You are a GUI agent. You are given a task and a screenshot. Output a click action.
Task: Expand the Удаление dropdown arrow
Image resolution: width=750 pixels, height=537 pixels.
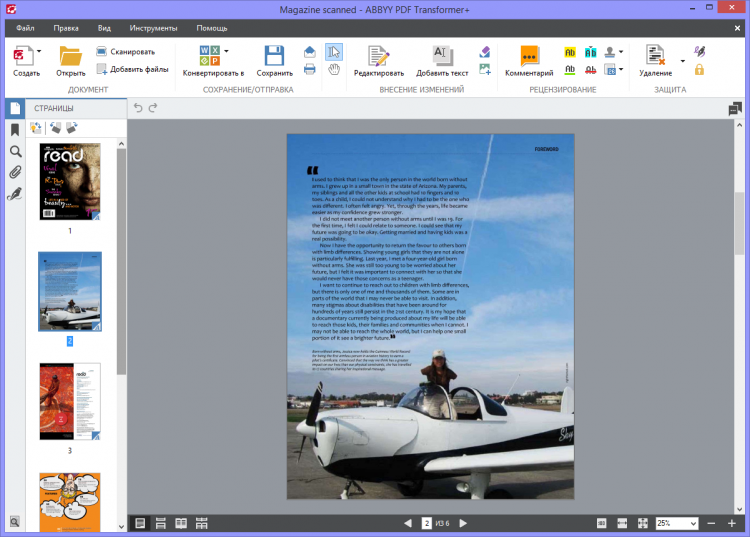click(x=683, y=61)
